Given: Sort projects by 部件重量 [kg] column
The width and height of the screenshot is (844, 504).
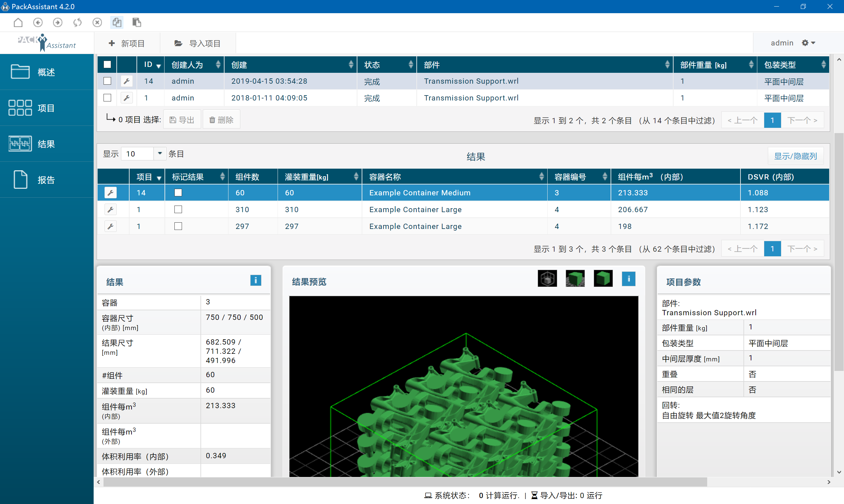Looking at the screenshot, I should pos(715,65).
